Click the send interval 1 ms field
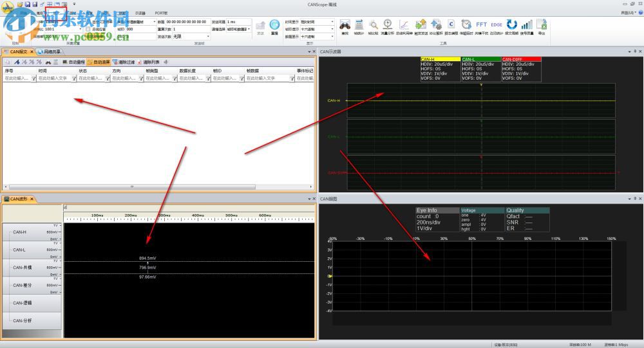Image resolution: width=644 pixels, height=348 pixels. coord(238,22)
